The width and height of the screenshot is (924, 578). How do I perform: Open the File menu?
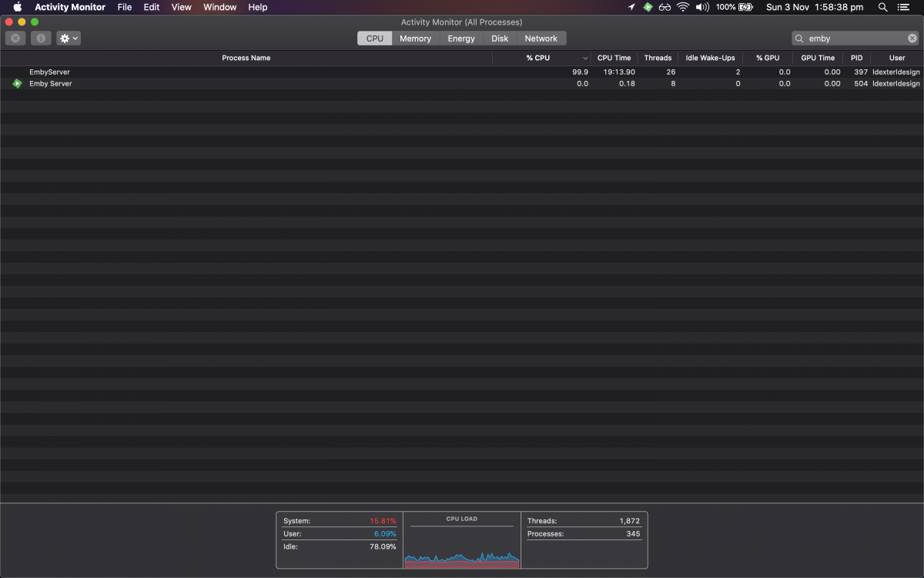[x=124, y=7]
